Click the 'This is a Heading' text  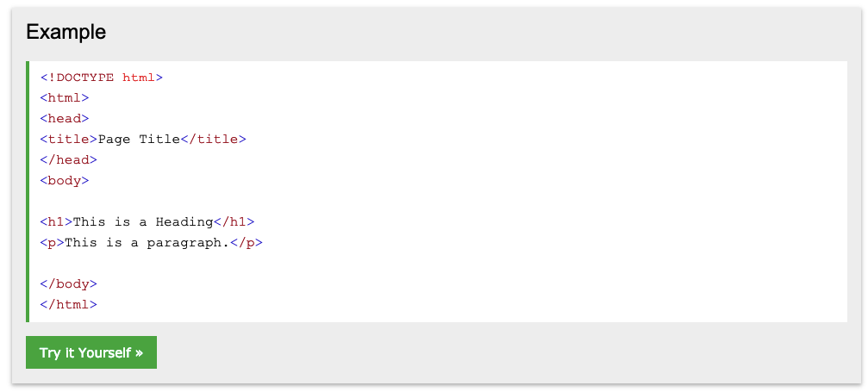(x=143, y=222)
